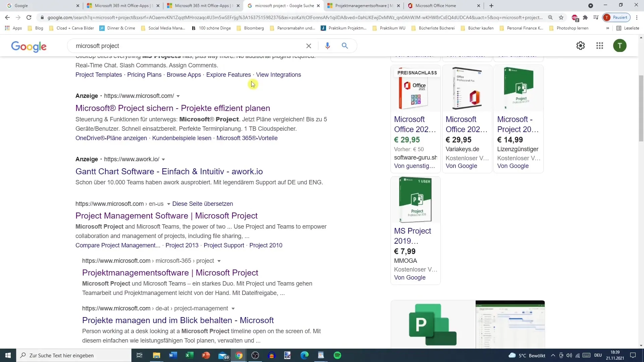Switch to the first Google tab
The width and height of the screenshot is (644, 362).
43,6
